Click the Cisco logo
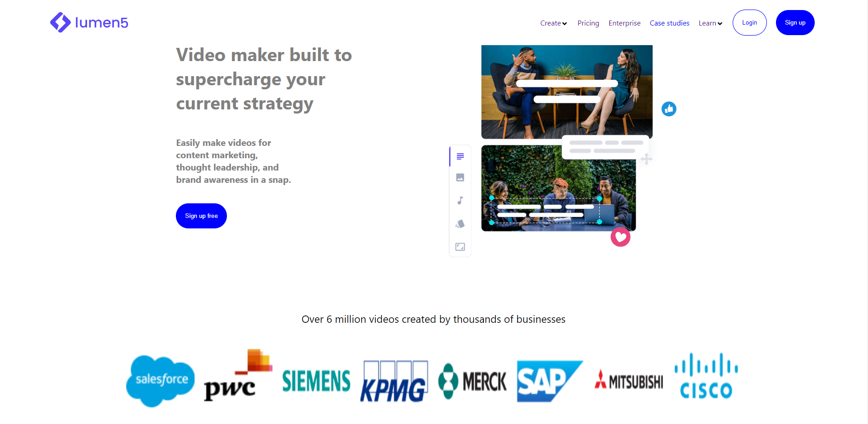Viewport: 868px width, 424px height. click(706, 376)
